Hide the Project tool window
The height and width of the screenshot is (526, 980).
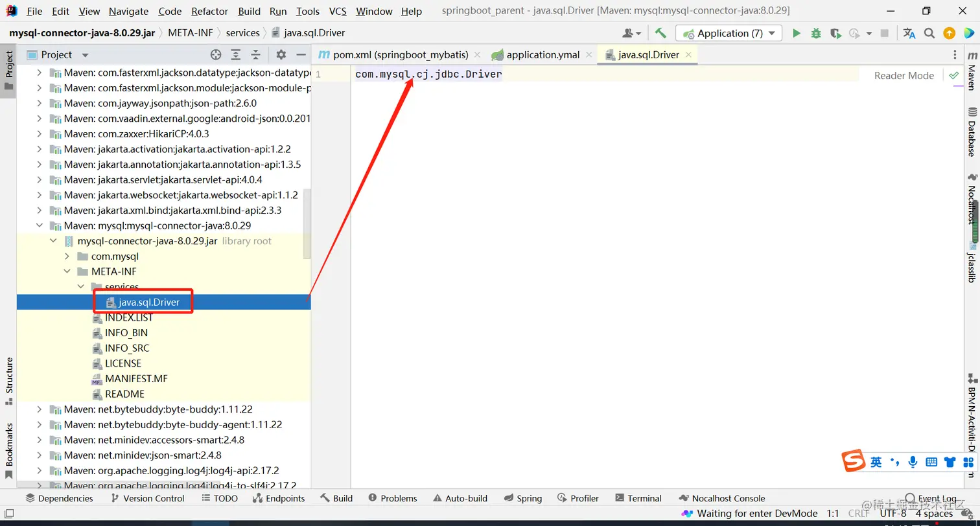click(x=301, y=55)
